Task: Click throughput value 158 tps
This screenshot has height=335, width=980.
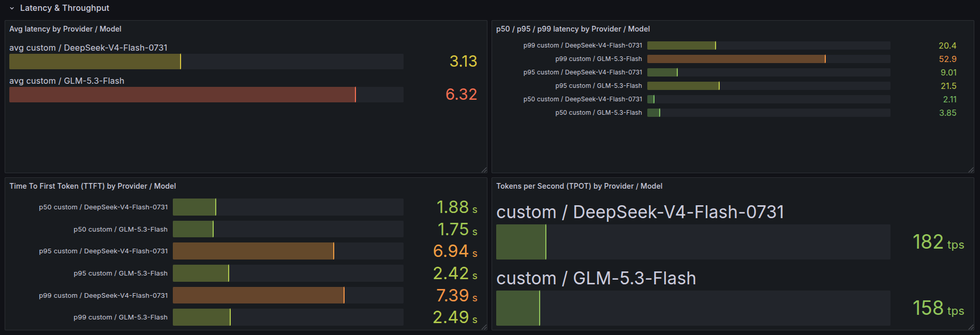Action: [x=938, y=308]
